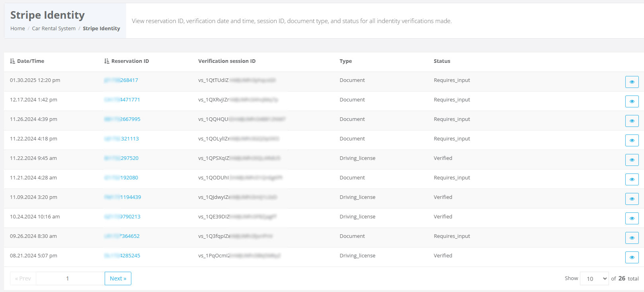
Task: Click the Stripe Identity page title
Action: click(x=47, y=15)
